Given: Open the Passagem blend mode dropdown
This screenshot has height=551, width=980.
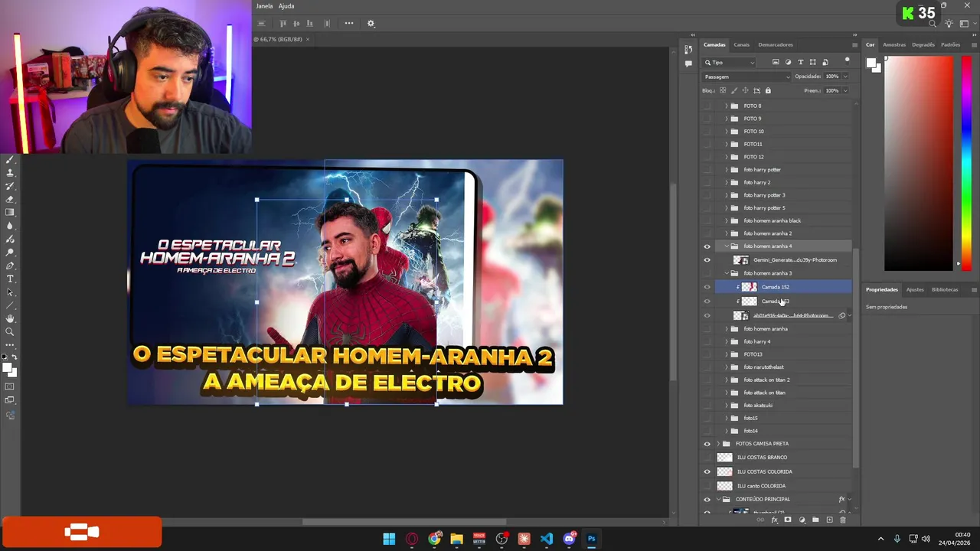Looking at the screenshot, I should coord(746,77).
